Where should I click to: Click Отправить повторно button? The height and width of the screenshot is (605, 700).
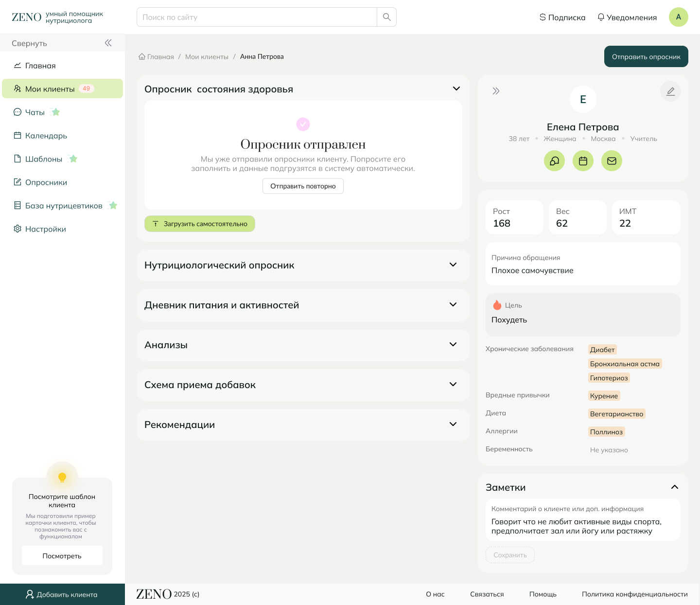pyautogui.click(x=303, y=186)
